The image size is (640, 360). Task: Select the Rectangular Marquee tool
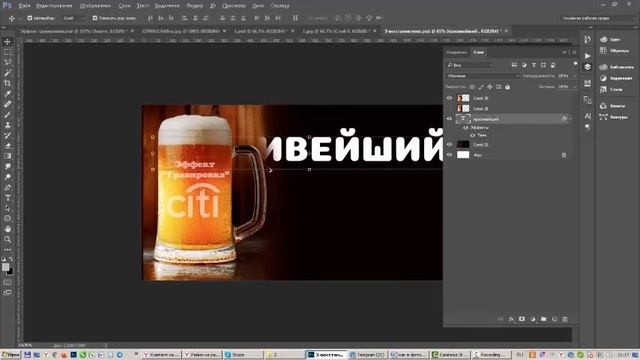coord(7,52)
